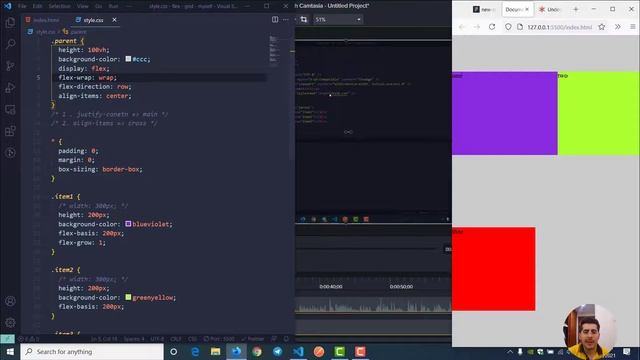Switch to the first Firefox tab
This screenshot has height=360, width=640.
coord(483,9)
